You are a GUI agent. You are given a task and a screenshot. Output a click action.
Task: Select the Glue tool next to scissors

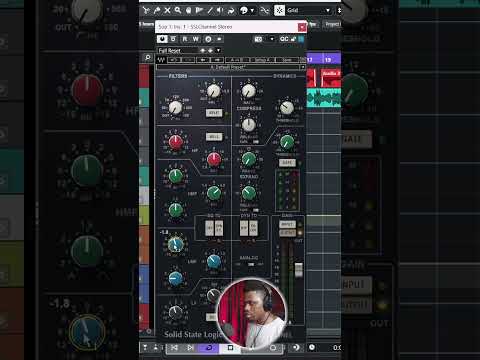pos(157,10)
